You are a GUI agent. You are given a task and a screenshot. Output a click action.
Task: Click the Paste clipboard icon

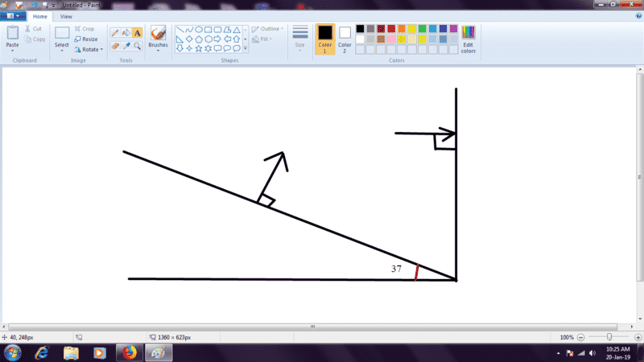[12, 33]
